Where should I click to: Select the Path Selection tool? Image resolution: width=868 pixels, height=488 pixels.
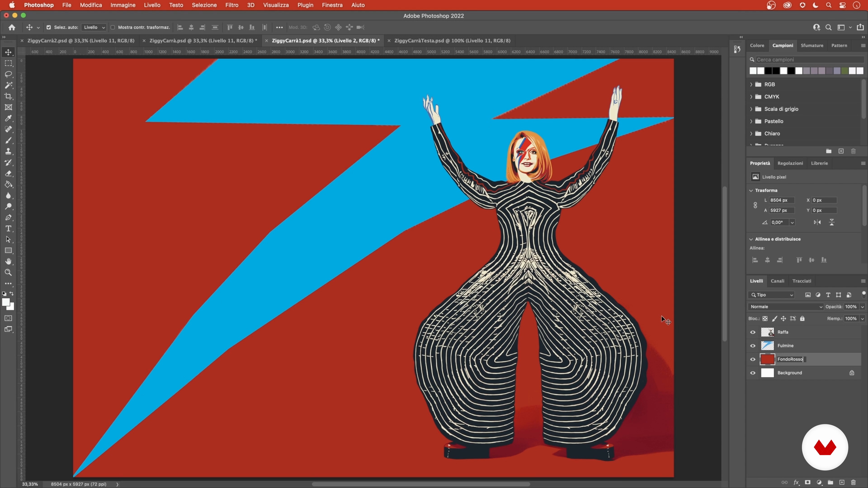[8, 239]
